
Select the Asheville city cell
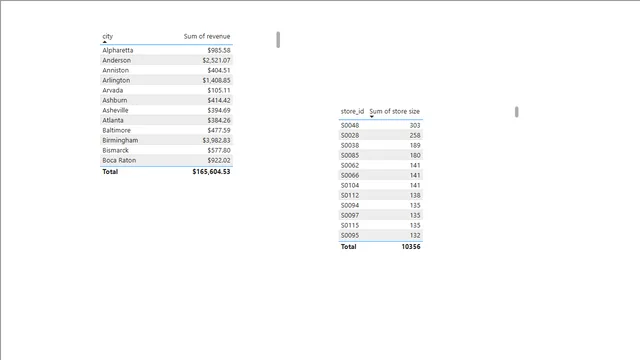pos(116,110)
